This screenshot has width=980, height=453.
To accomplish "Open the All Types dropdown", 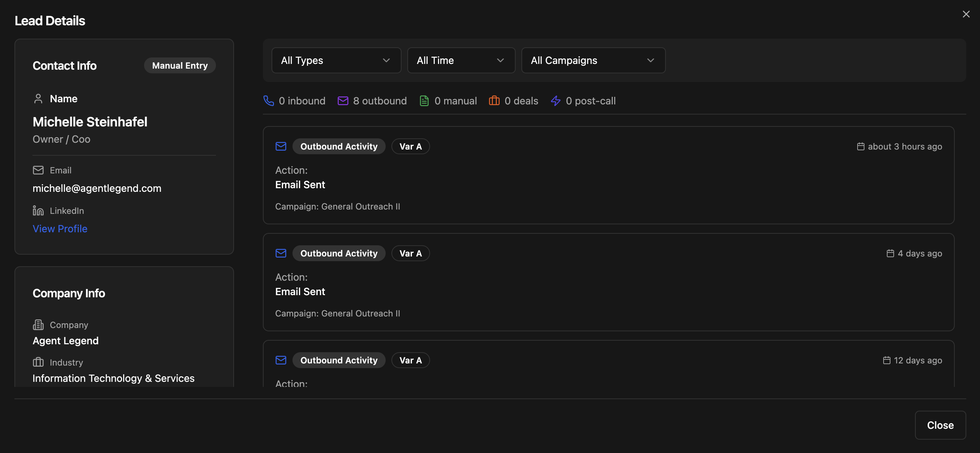I will 336,61.
